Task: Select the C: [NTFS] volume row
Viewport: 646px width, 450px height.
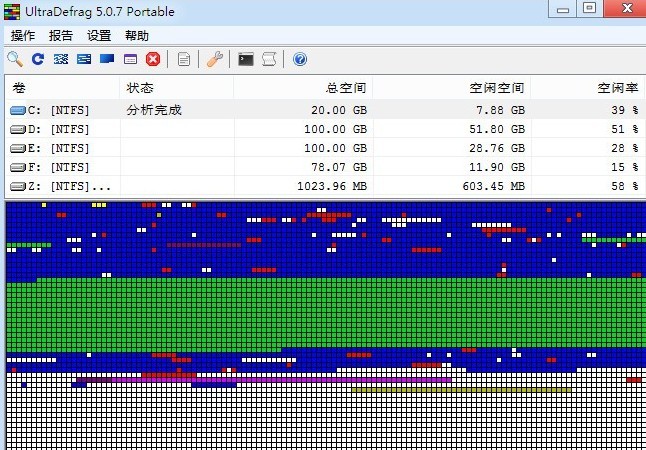Action: click(x=325, y=110)
